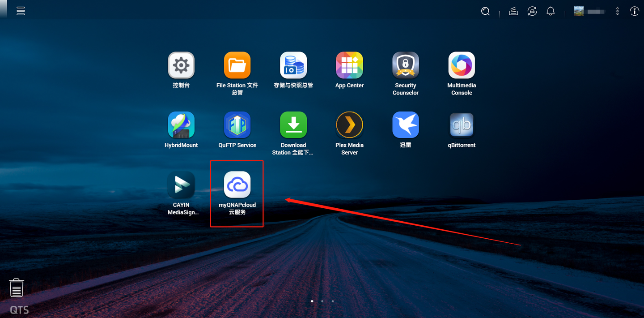Launch File Station 文件总管
The image size is (644, 318).
pos(237,65)
